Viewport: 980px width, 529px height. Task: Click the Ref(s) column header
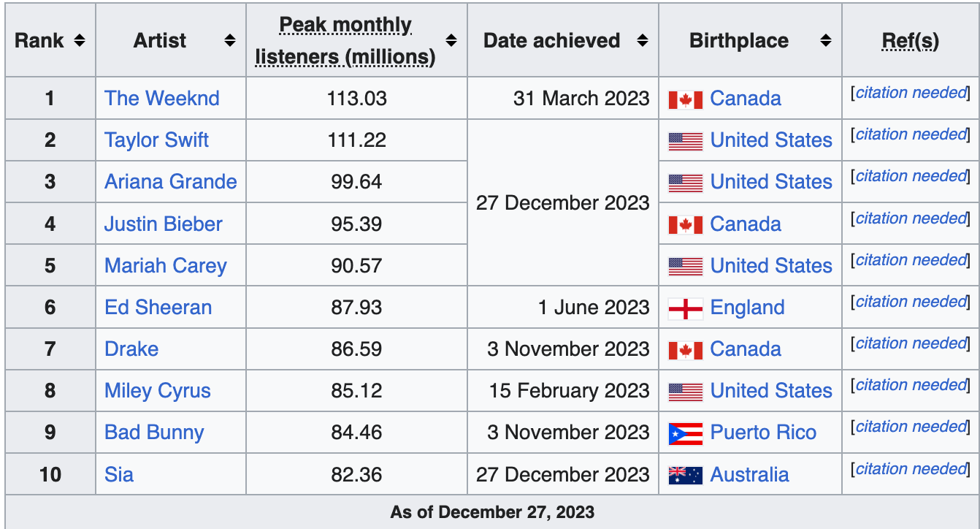point(910,41)
